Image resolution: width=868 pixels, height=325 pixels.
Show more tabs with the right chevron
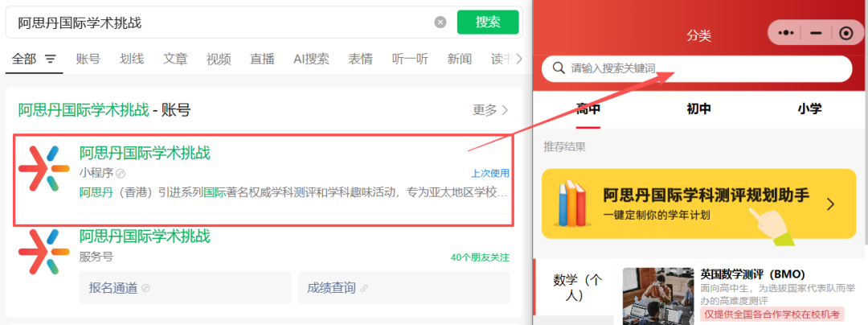click(x=518, y=59)
